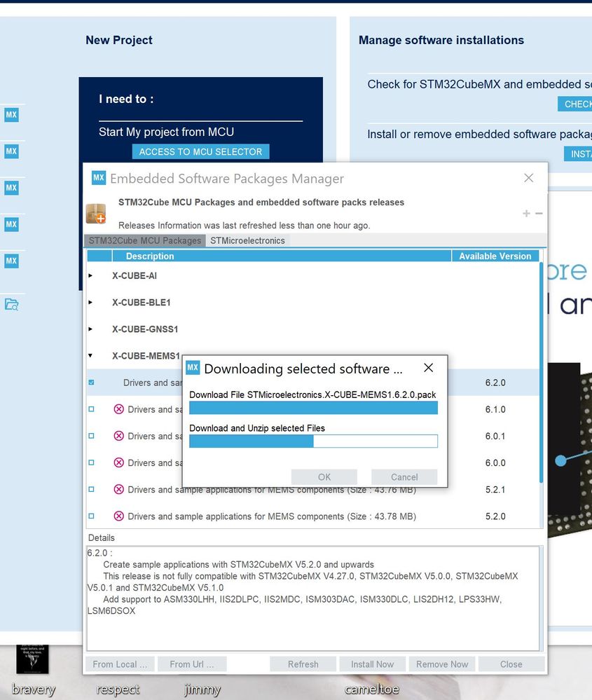Switch to STMicroelectronics tab
Screen dimensions: 592x700
tap(247, 240)
